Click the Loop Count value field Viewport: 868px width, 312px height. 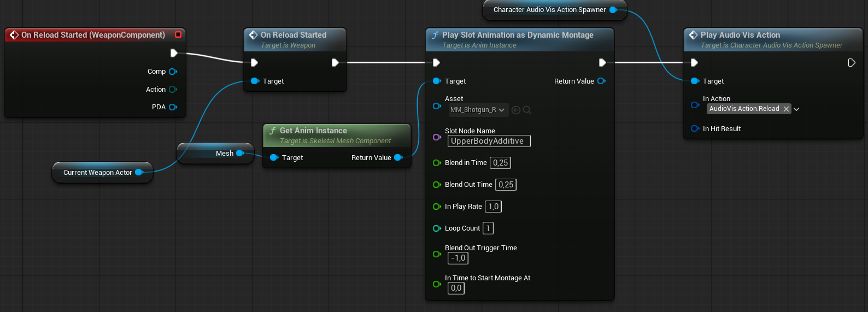[488, 228]
